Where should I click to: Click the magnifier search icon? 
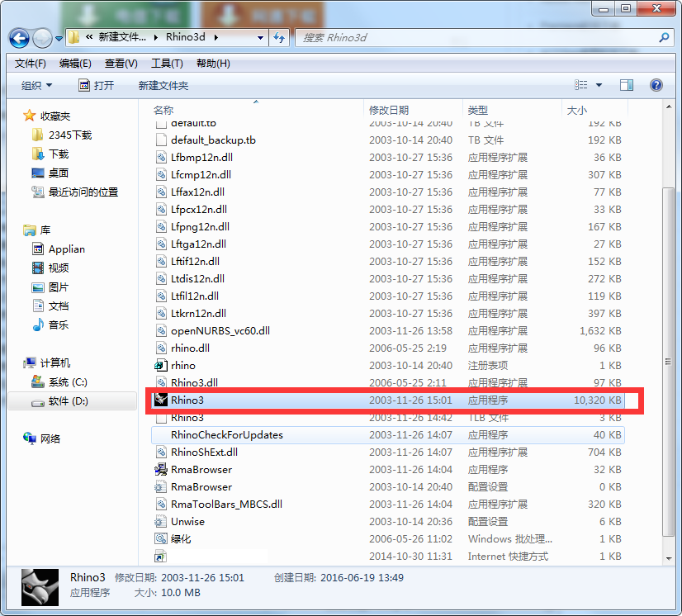click(664, 38)
